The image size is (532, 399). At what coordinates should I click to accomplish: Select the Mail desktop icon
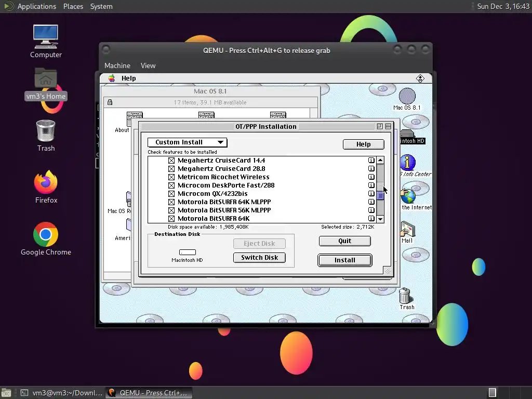point(407,229)
